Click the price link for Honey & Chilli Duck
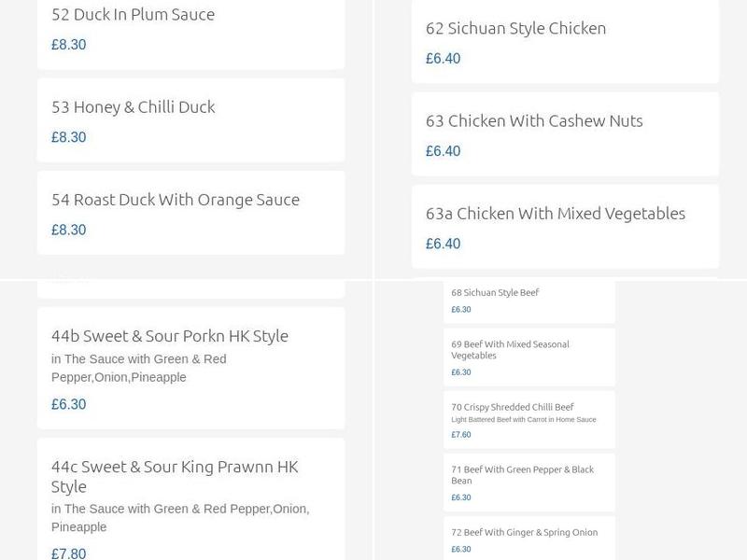The height and width of the screenshot is (560, 747). click(x=67, y=136)
